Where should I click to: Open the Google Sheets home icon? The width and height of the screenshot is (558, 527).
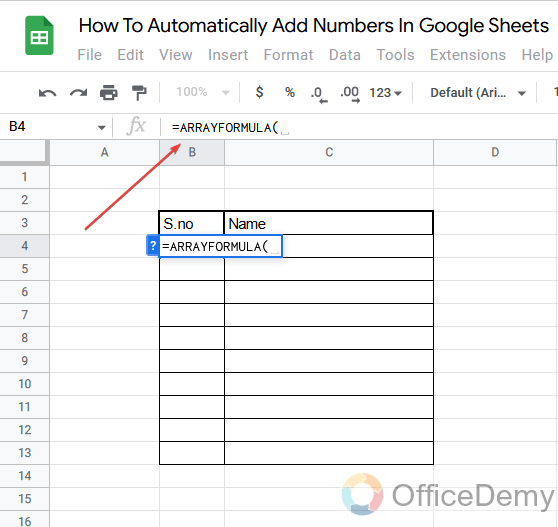tap(39, 36)
